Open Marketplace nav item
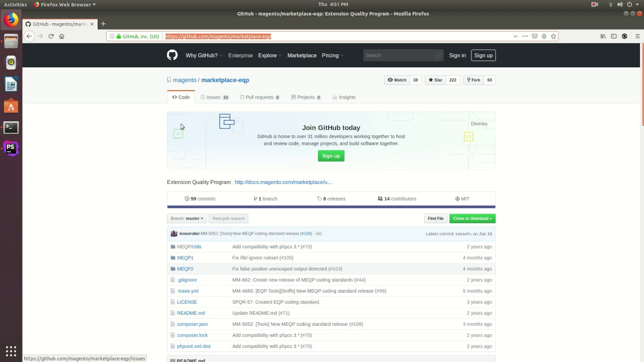Screen dimensions: 644x362 tap(302, 55)
